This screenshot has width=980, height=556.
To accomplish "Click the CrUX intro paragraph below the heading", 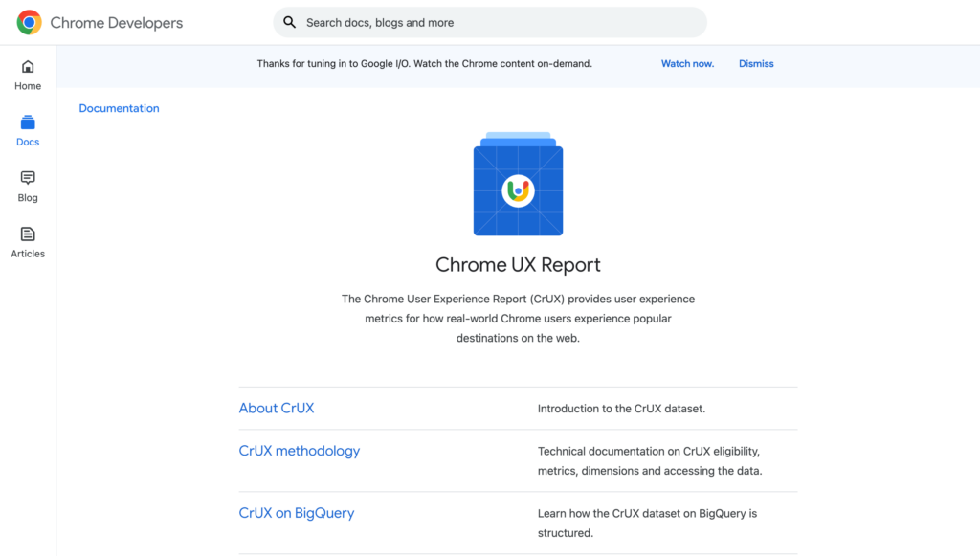I will (518, 319).
